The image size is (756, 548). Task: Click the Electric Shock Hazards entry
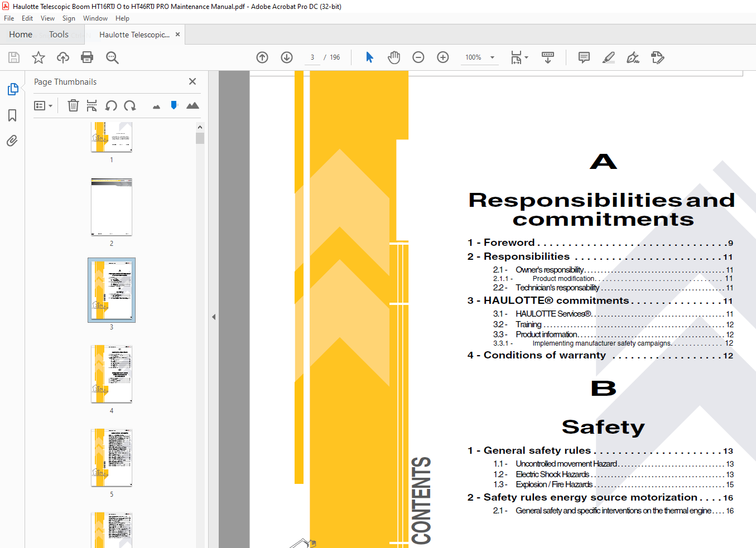click(x=613, y=474)
